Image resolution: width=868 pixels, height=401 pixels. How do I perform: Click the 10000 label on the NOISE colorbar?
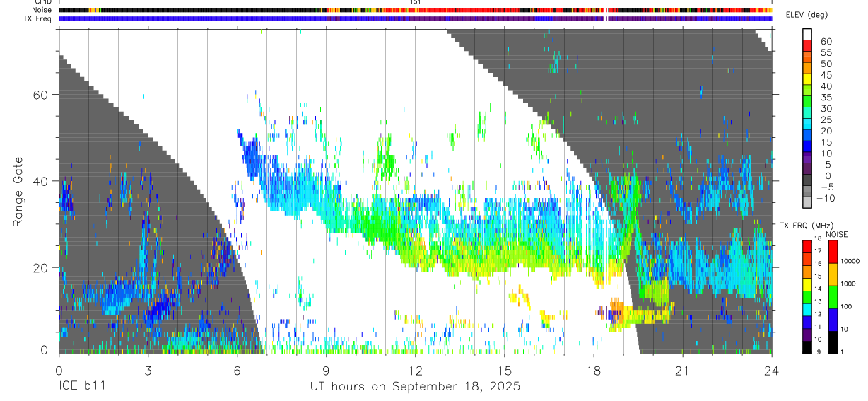(x=851, y=262)
